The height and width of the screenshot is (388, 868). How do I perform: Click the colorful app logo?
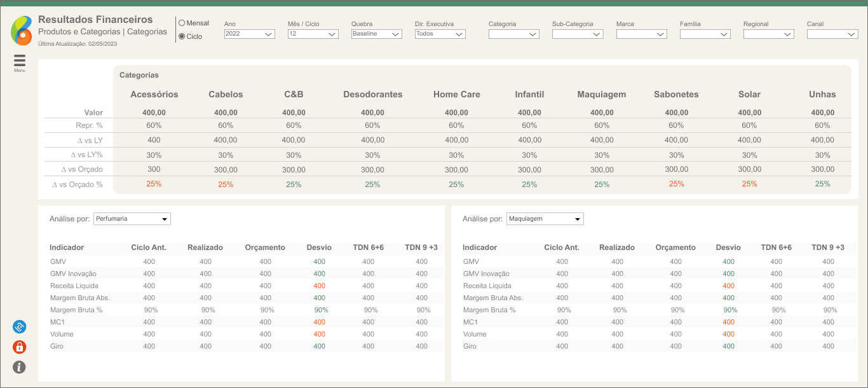(x=21, y=31)
